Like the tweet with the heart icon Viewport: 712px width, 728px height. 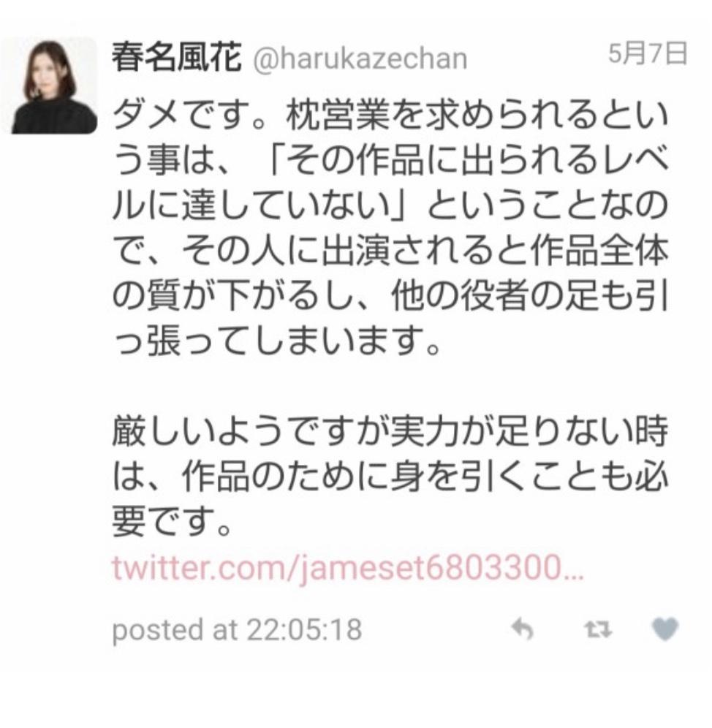tap(664, 629)
